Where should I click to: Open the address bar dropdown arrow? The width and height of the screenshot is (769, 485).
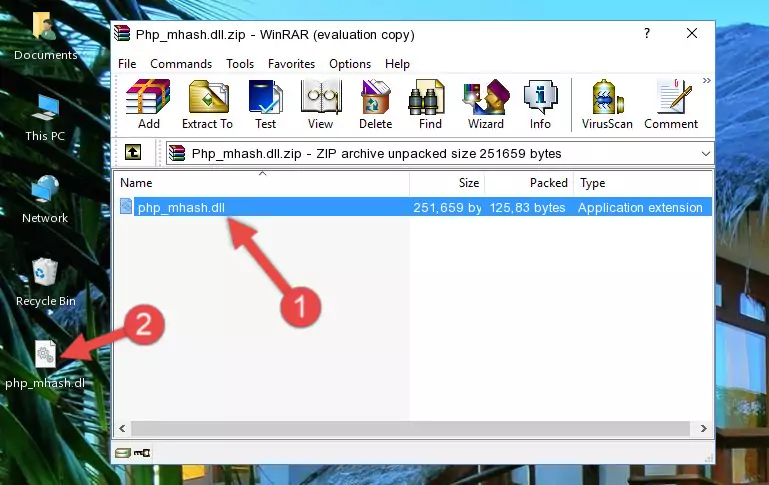706,153
